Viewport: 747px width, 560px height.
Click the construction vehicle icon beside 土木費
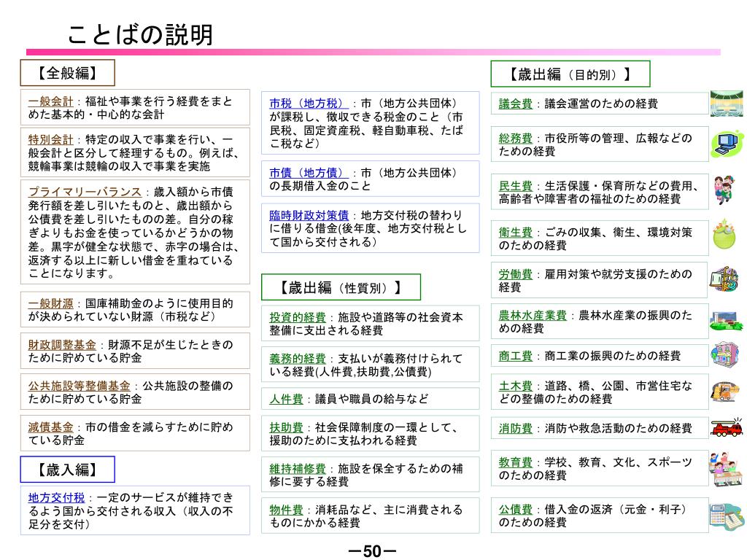tap(725, 392)
